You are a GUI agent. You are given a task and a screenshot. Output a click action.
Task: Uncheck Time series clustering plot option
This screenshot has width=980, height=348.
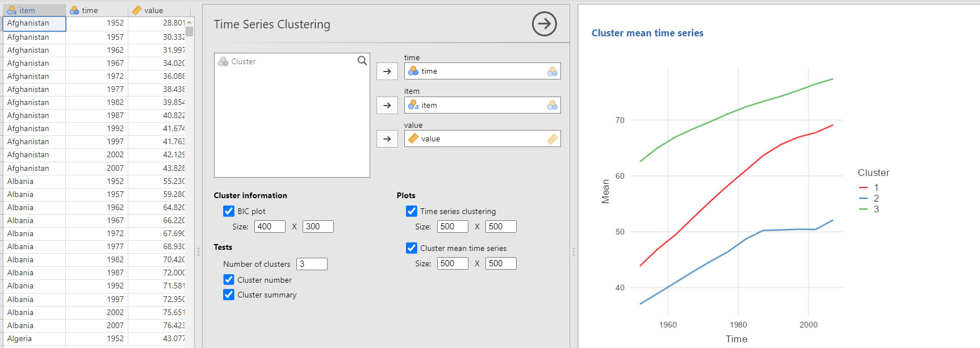pyautogui.click(x=412, y=211)
